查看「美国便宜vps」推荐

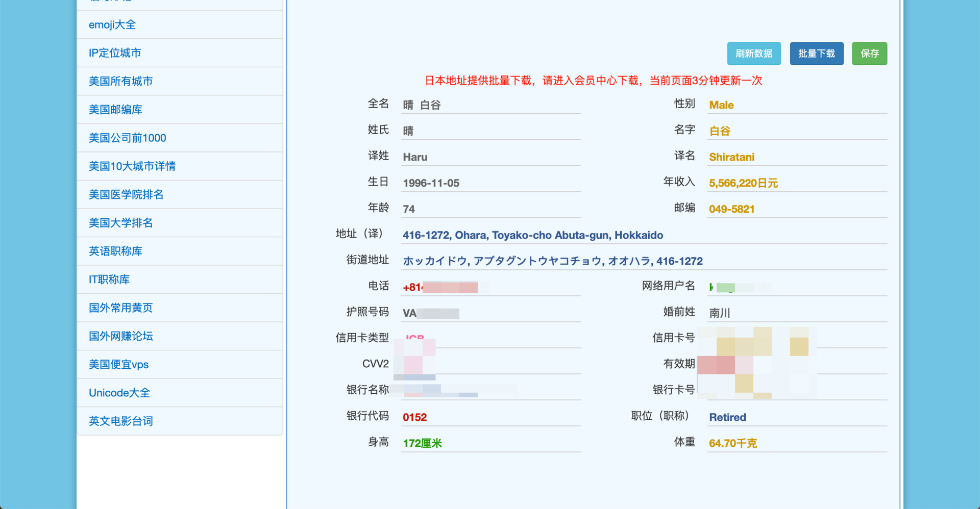[118, 364]
